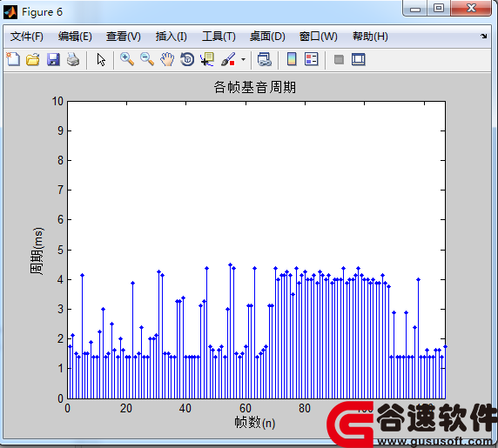Toggle the Edit Plot arrow pointer
The image size is (498, 448).
(x=101, y=59)
